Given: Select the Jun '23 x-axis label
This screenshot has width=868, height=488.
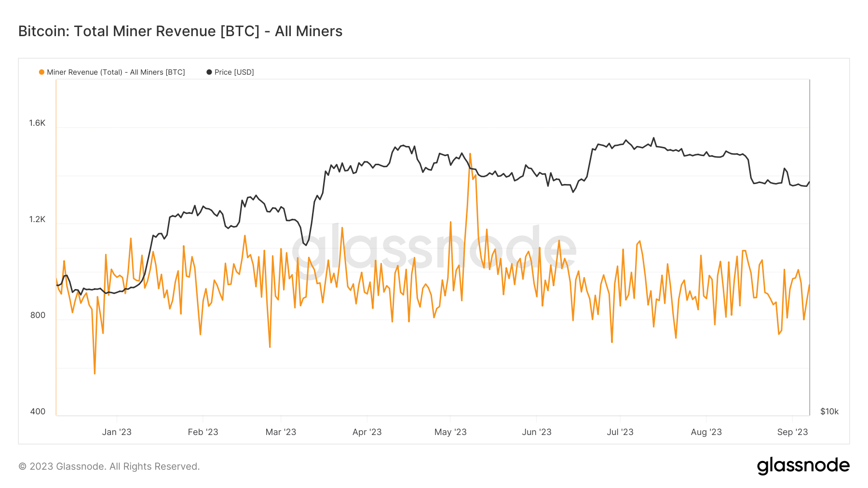Looking at the screenshot, I should [x=537, y=432].
